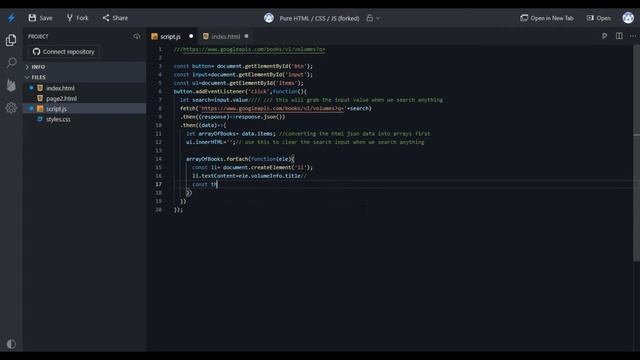Save the project

[x=40, y=18]
